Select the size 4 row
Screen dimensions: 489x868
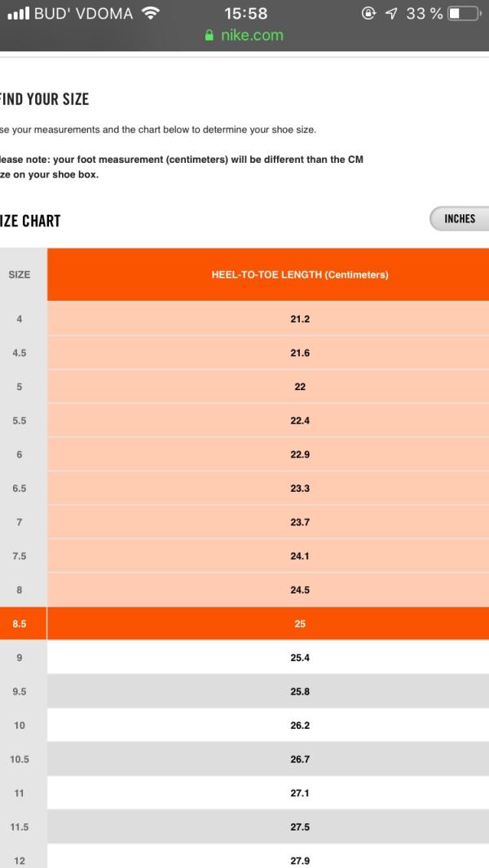(x=244, y=319)
